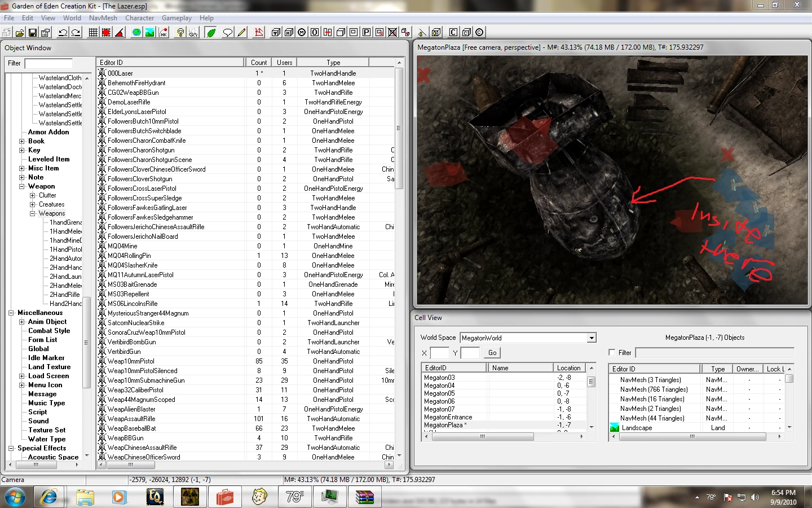Click the cube with C toolbar icon
Viewport: 812px width, 508px height.
pyautogui.click(x=466, y=33)
